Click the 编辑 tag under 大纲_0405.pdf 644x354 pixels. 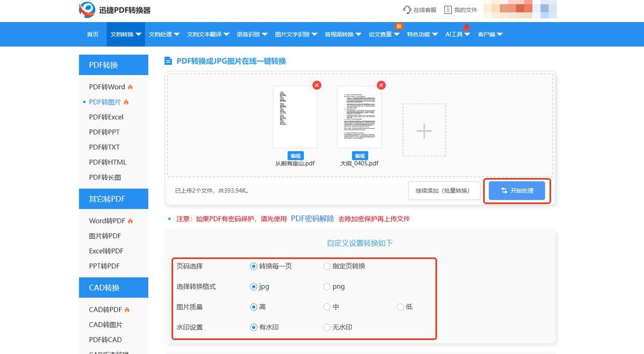[359, 156]
